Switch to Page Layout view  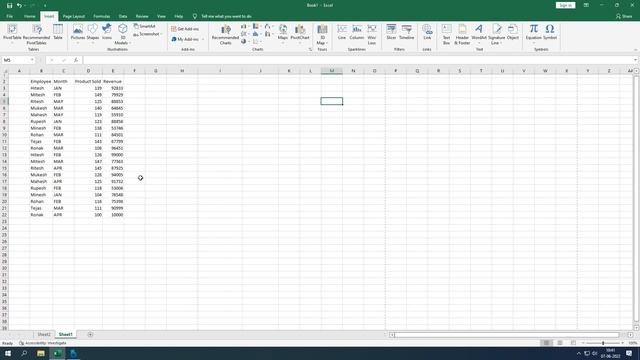click(x=560, y=343)
